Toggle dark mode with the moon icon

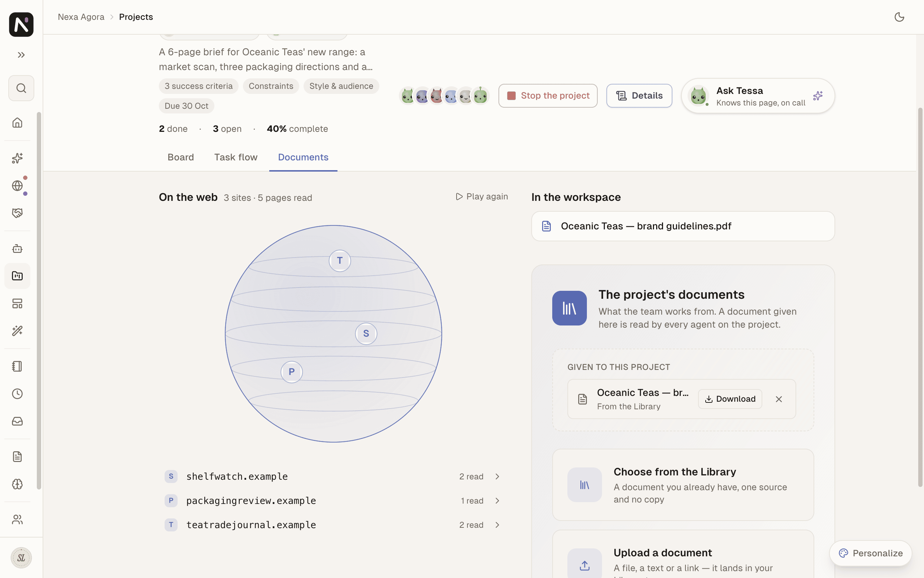point(899,17)
